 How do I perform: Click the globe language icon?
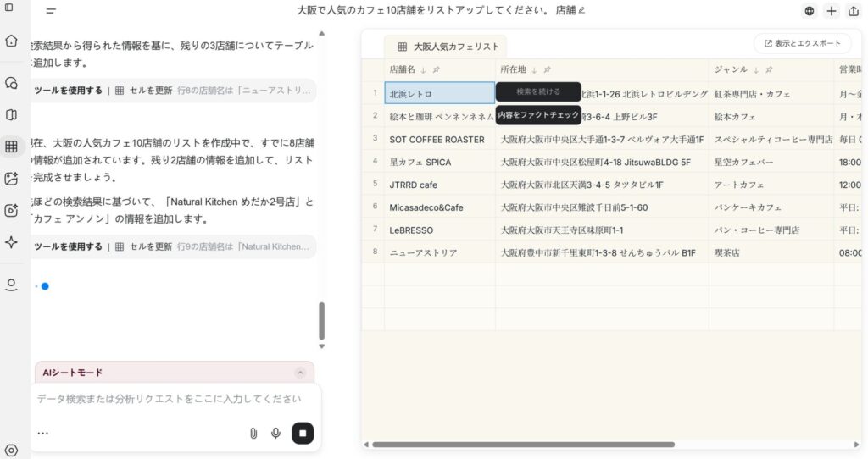click(810, 11)
